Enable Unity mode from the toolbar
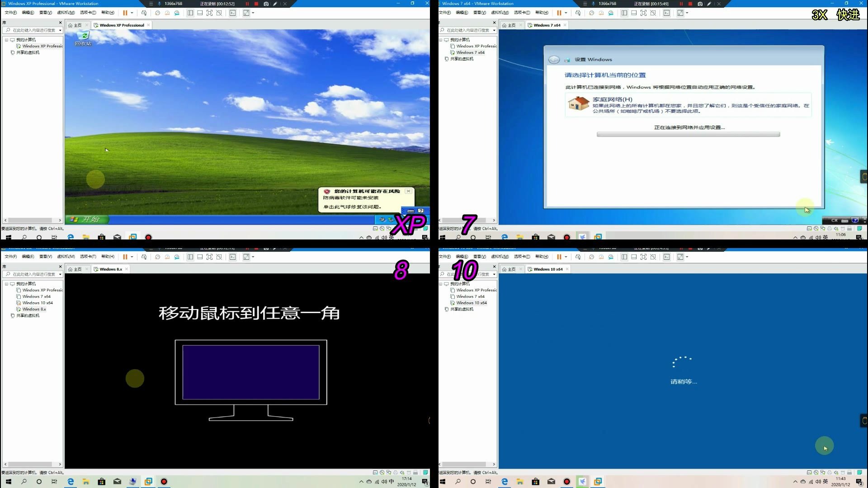 [x=220, y=13]
